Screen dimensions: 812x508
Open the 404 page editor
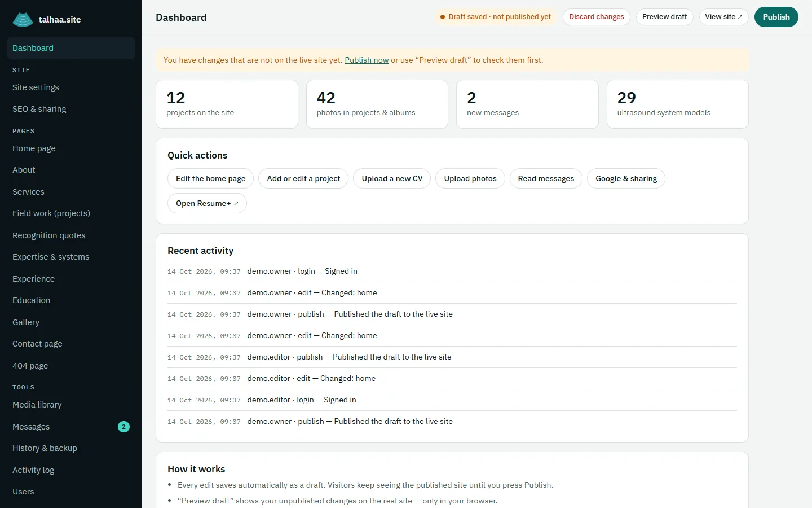tap(71, 366)
